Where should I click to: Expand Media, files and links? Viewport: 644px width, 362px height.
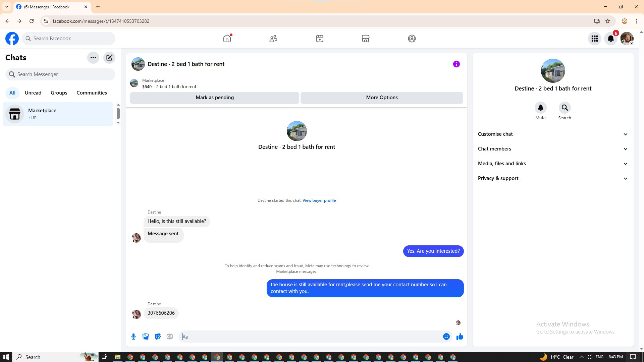click(x=553, y=164)
